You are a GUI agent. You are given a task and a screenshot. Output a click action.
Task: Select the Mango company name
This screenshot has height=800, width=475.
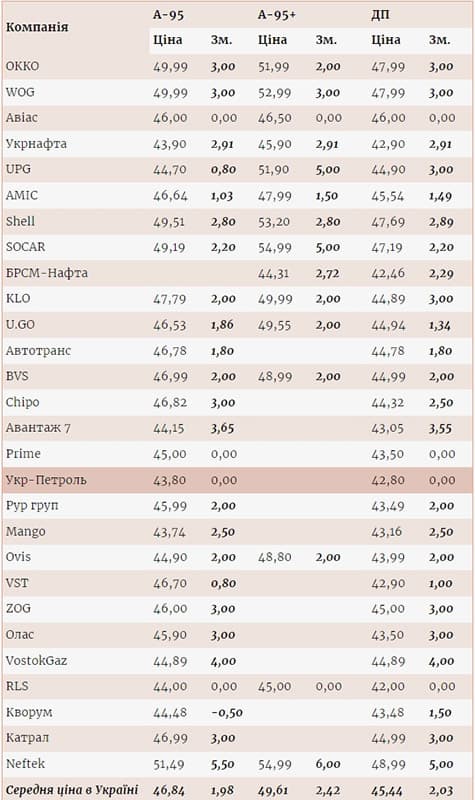point(26,532)
